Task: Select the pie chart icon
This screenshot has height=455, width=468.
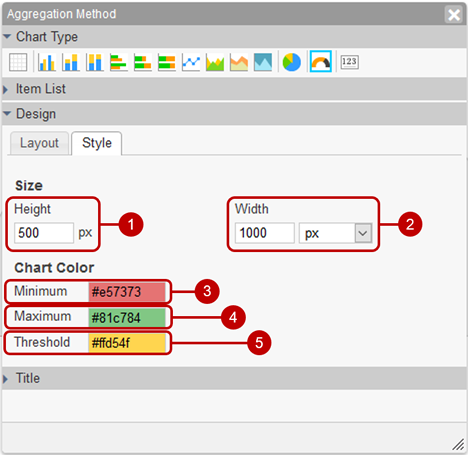Action: click(292, 62)
